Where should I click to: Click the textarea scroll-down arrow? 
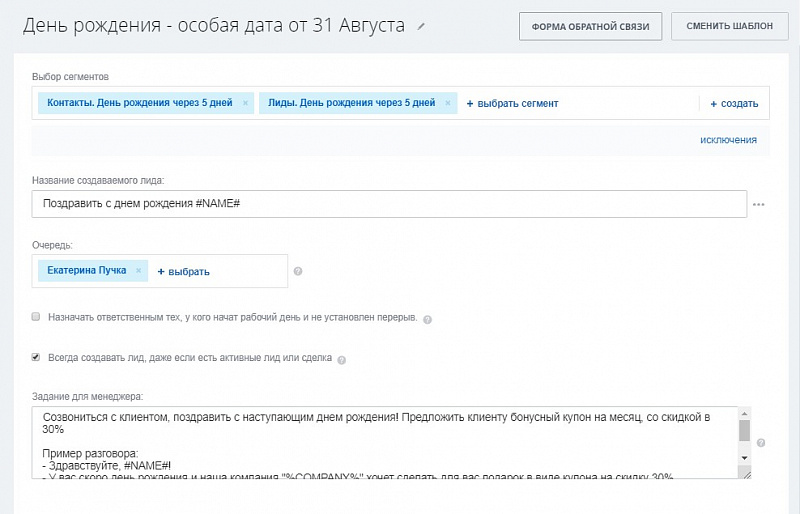(744, 458)
